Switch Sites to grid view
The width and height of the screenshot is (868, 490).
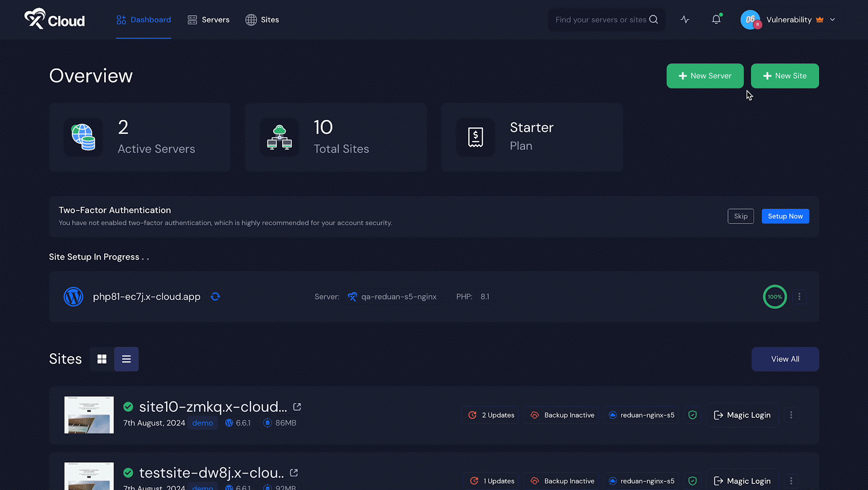(102, 359)
